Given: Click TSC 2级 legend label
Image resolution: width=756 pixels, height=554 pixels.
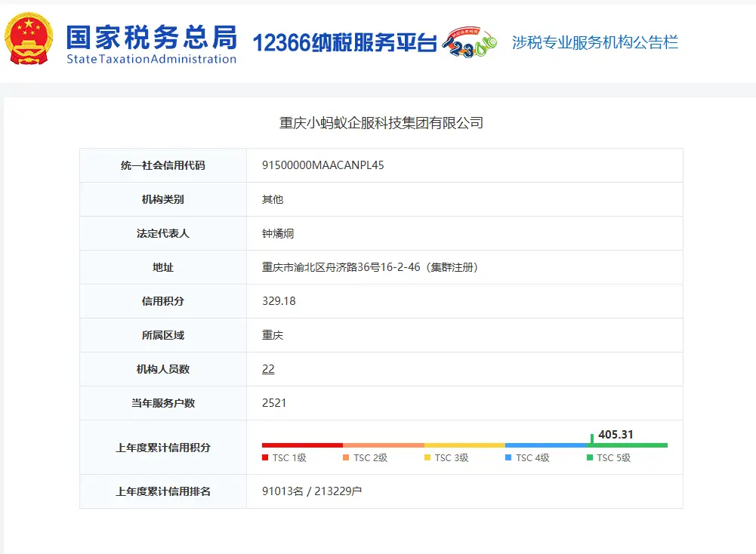Looking at the screenshot, I should 370,457.
